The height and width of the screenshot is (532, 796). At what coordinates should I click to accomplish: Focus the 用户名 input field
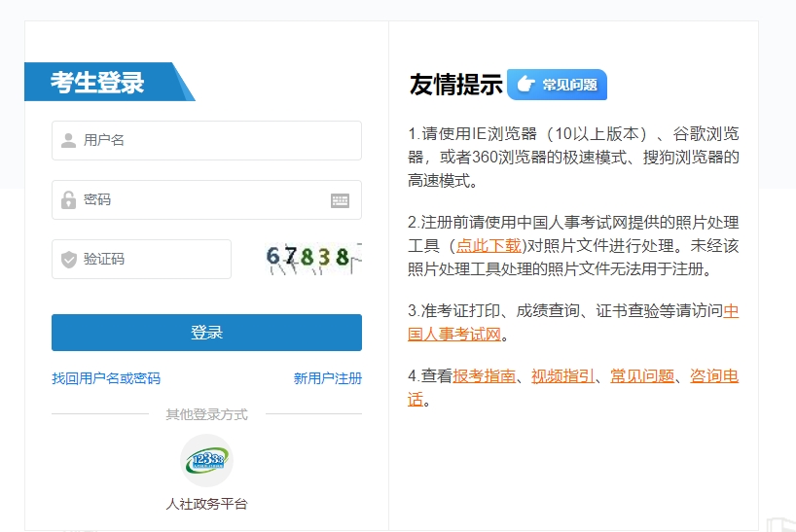219,140
